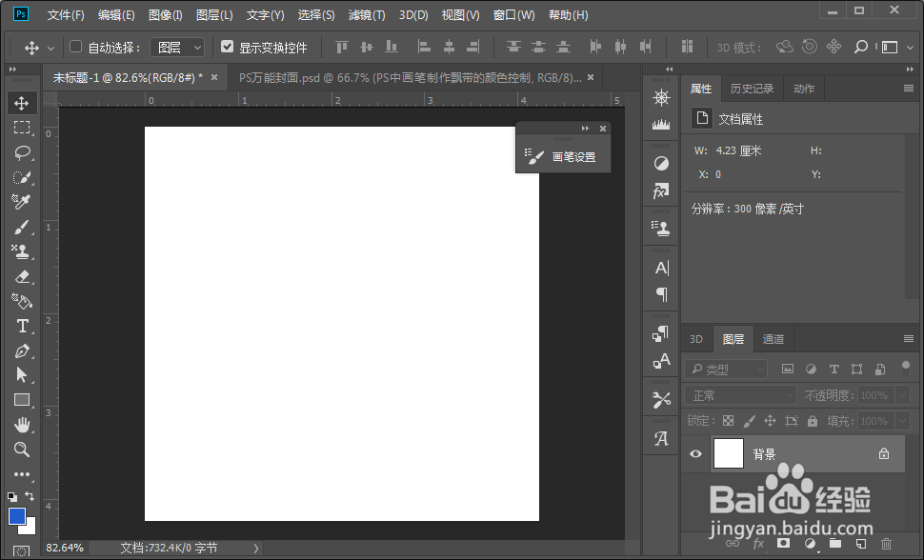Switch to Actions tab

(x=804, y=89)
